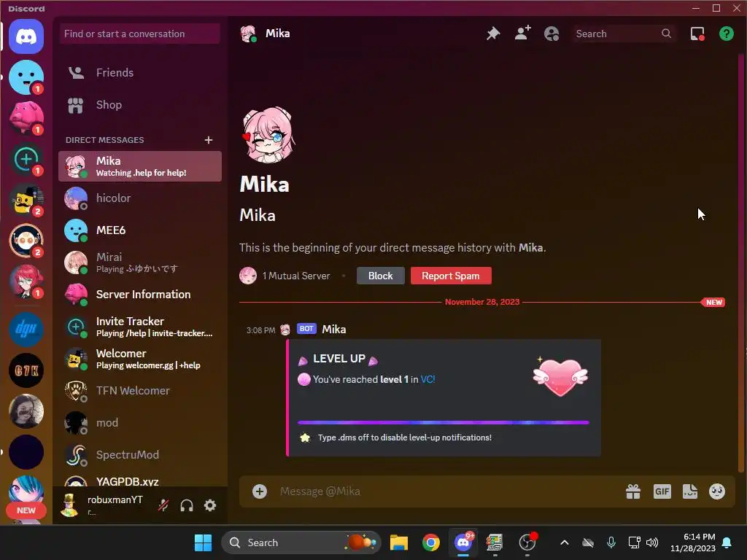747x560 pixels.
Task: Open the G7K server icon
Action: point(26,370)
